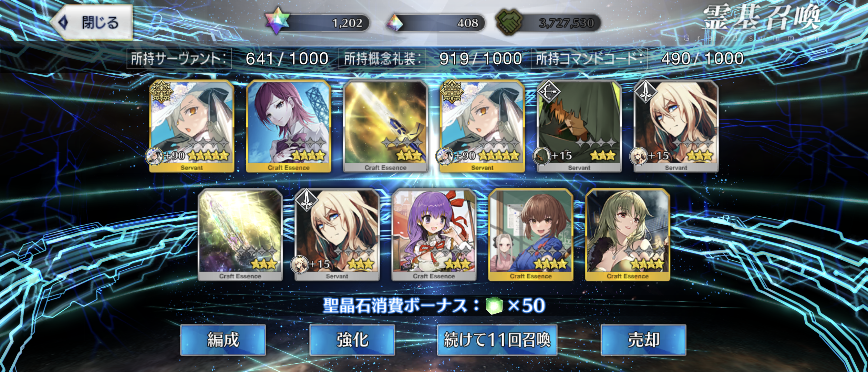Select the pink-haired woman Craft Essence card
The image size is (868, 372).
click(x=289, y=126)
